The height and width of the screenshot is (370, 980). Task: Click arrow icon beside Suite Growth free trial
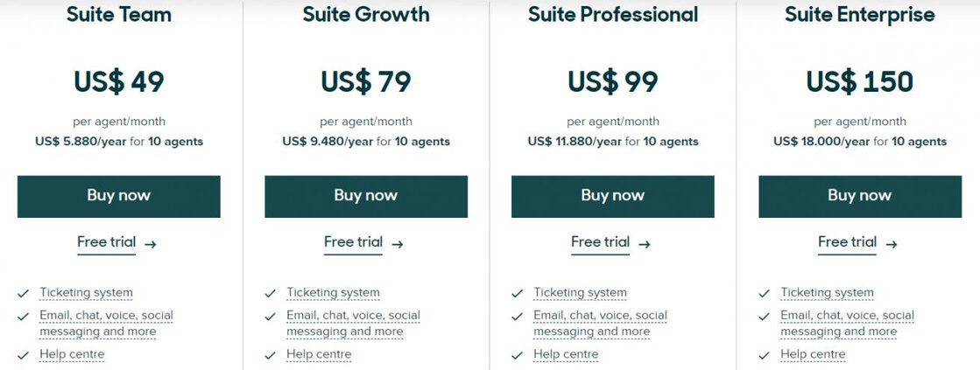[398, 244]
